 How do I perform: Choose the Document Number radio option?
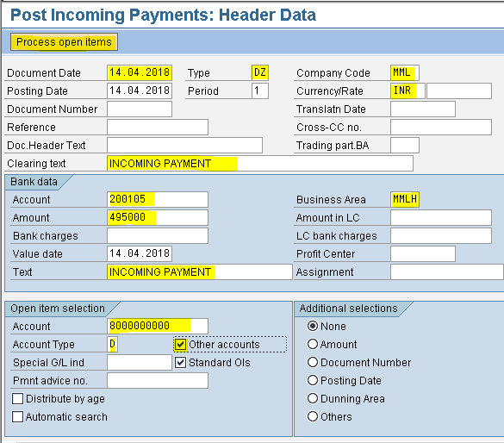(x=313, y=362)
